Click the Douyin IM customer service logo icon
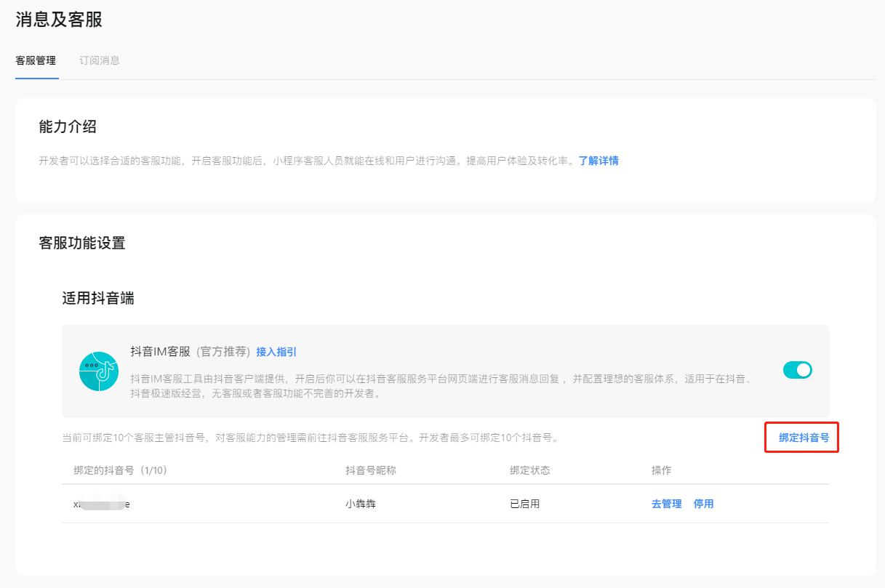This screenshot has height=588, width=885. tap(98, 371)
